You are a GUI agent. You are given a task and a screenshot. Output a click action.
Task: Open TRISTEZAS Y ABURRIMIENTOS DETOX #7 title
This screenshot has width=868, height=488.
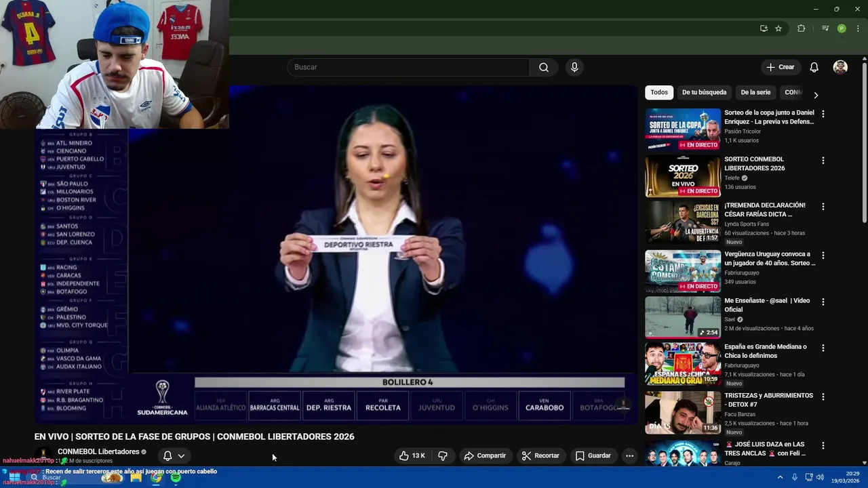click(x=768, y=400)
